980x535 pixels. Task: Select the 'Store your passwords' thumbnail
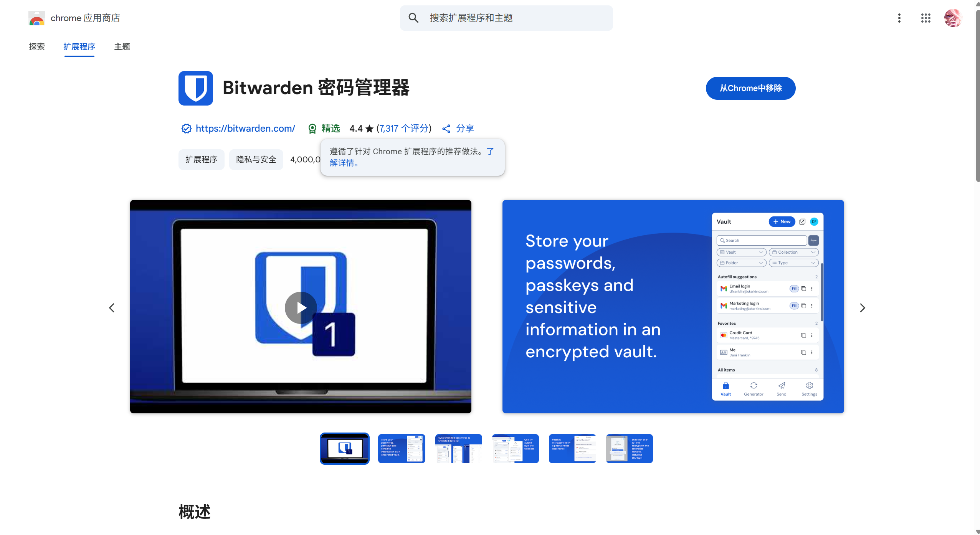point(402,448)
